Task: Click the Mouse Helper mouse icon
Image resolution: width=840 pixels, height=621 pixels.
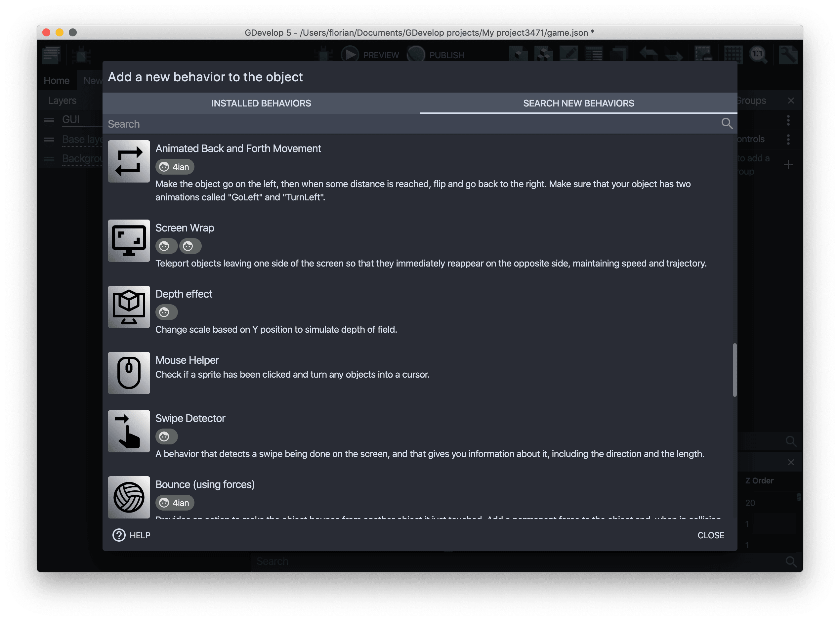Action: point(129,373)
